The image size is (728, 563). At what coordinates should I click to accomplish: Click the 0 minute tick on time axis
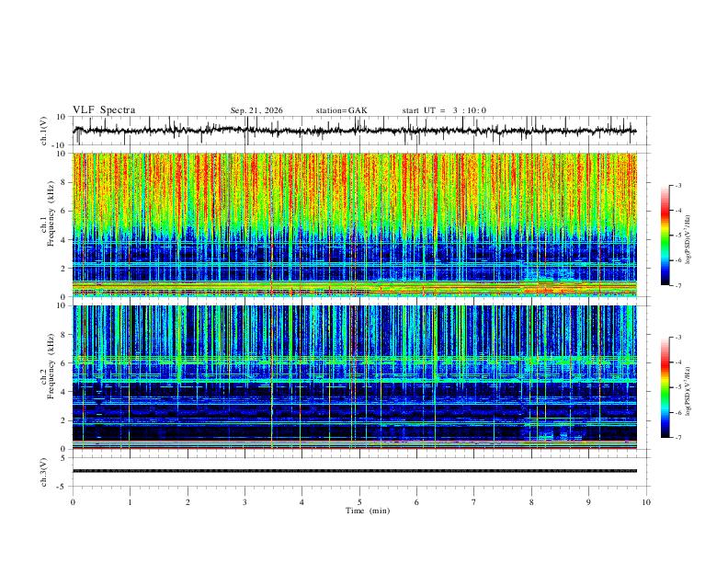73,502
